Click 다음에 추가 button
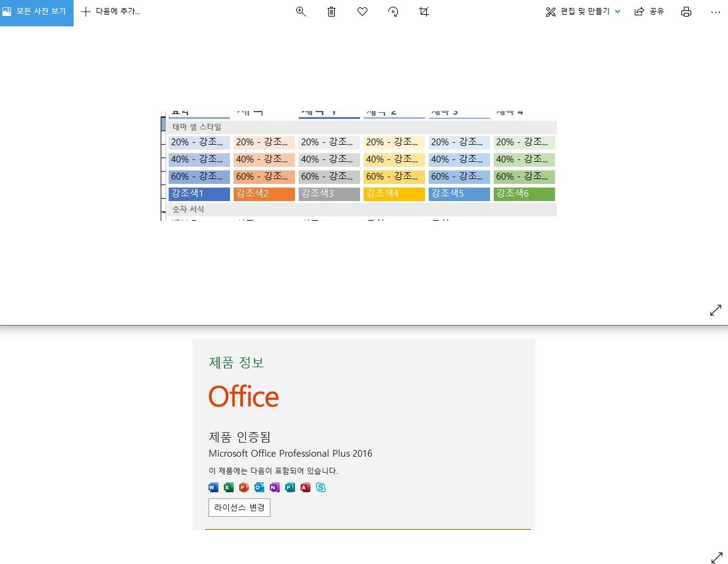The image size is (728, 564). pos(111,12)
